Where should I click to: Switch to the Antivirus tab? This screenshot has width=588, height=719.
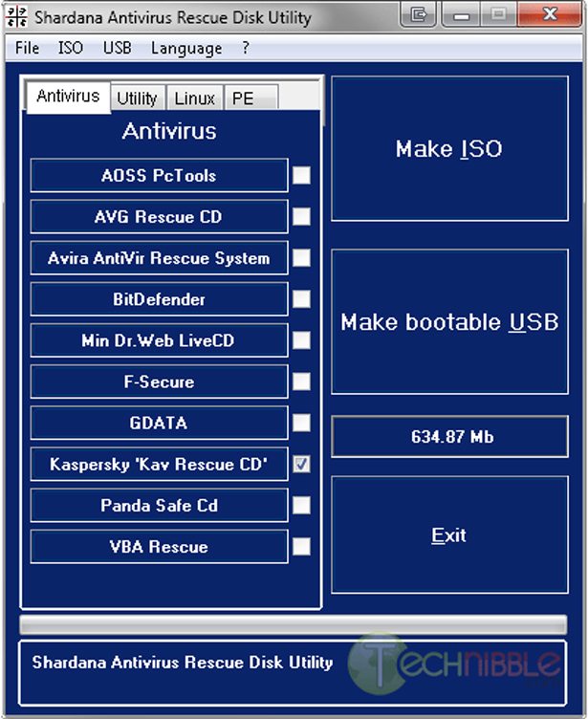[68, 97]
